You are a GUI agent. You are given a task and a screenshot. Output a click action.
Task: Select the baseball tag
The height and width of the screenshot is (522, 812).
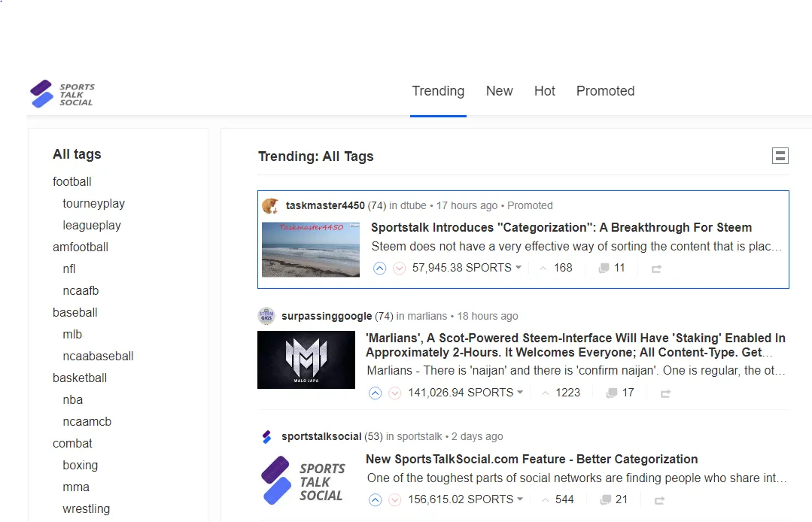point(75,312)
